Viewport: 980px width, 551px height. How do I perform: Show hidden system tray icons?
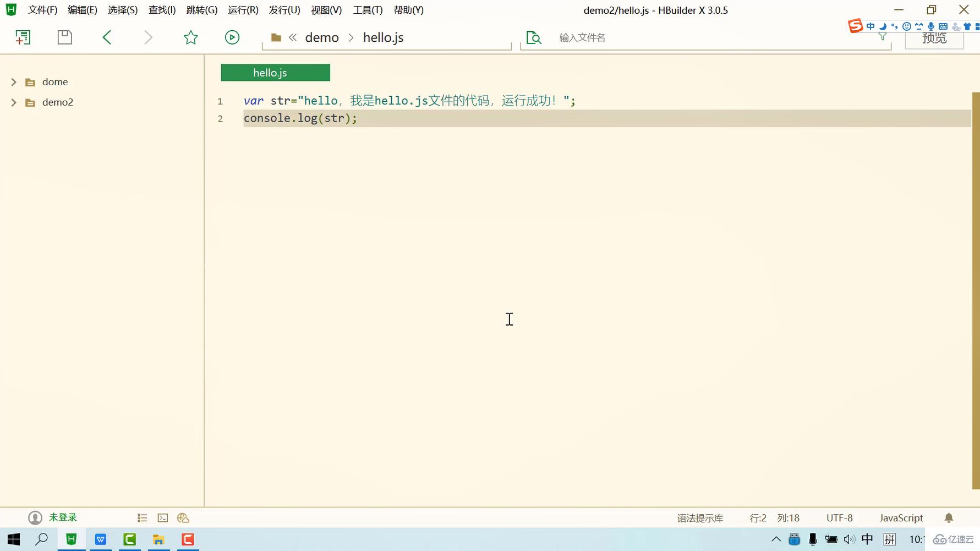[x=776, y=539]
